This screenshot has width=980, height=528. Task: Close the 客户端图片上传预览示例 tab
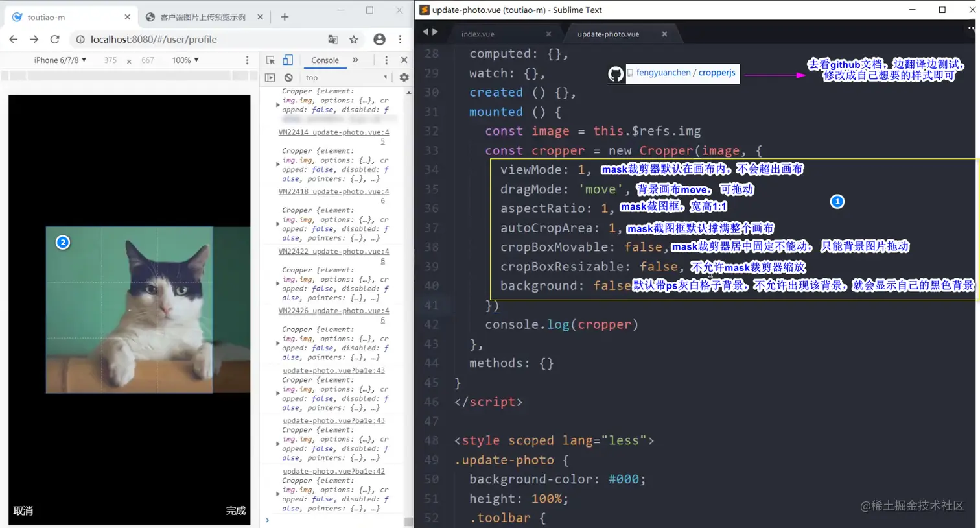pos(260,17)
